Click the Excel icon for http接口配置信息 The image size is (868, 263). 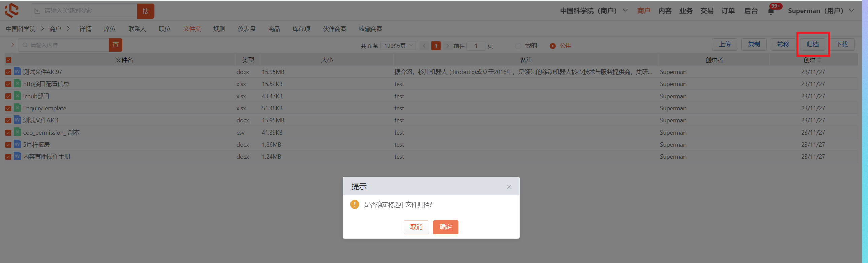[x=17, y=83]
